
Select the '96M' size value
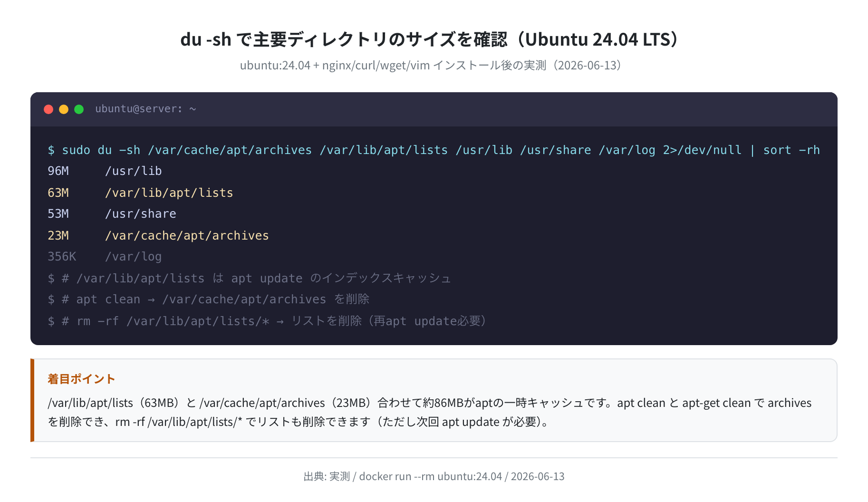click(58, 171)
